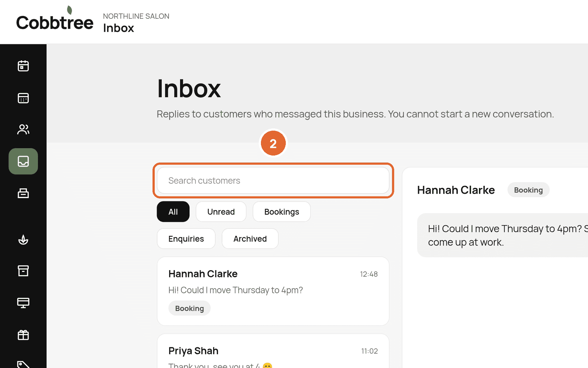Open the archive box icon in the sidebar
The image size is (588, 368).
[x=23, y=271]
